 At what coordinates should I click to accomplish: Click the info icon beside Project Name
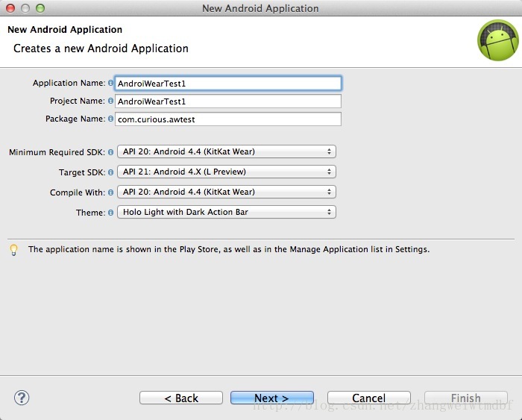tap(110, 101)
